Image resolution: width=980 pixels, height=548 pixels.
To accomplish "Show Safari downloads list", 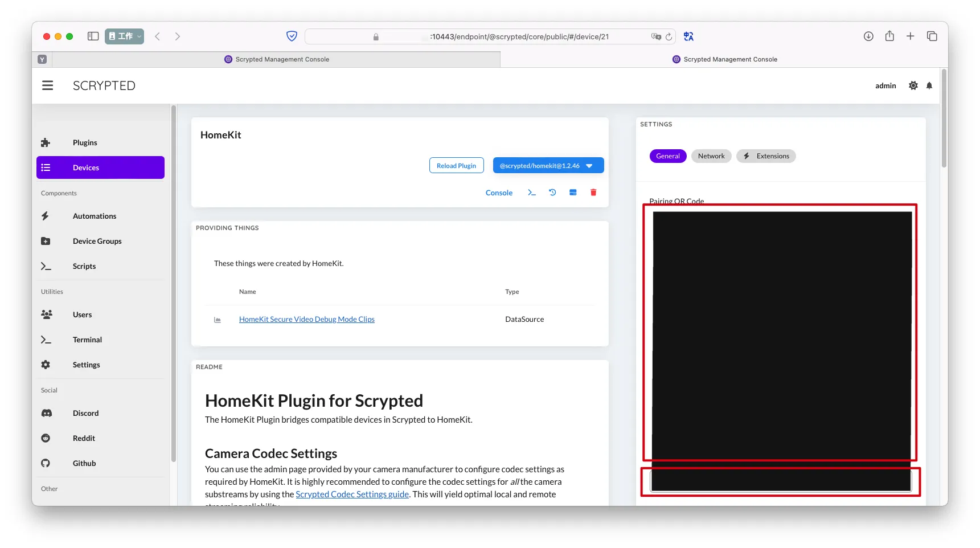I will pyautogui.click(x=868, y=36).
